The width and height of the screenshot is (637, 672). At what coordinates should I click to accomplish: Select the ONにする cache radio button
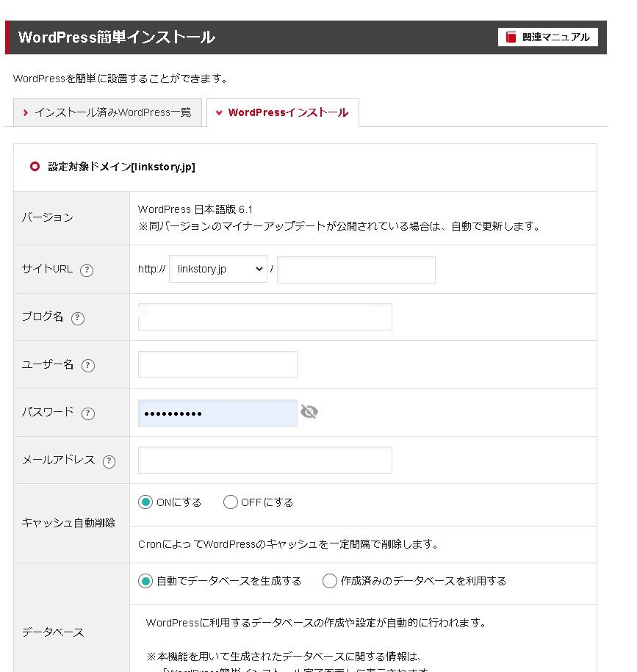(145, 502)
